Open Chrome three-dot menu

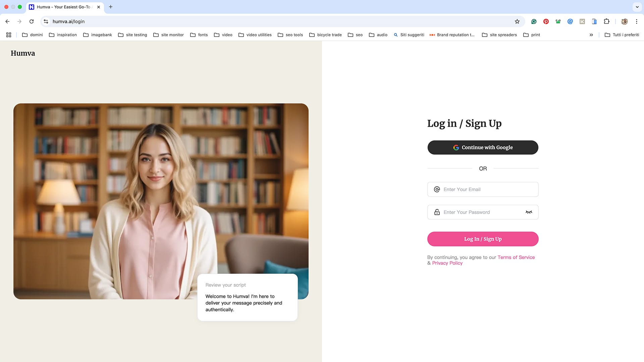tap(636, 21)
